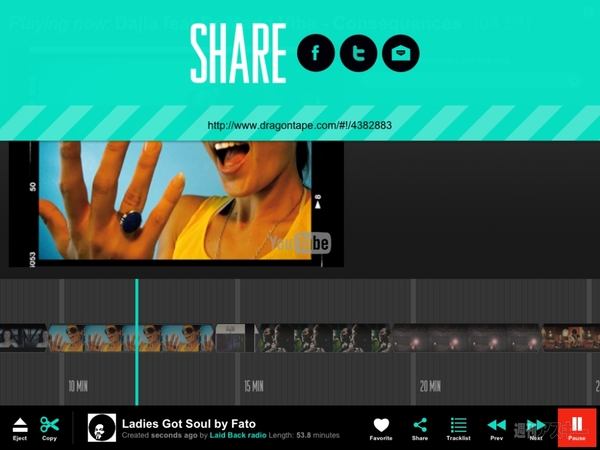Jump to the 10 MIN timeline marker
This screenshot has width=600, height=450.
(x=78, y=385)
